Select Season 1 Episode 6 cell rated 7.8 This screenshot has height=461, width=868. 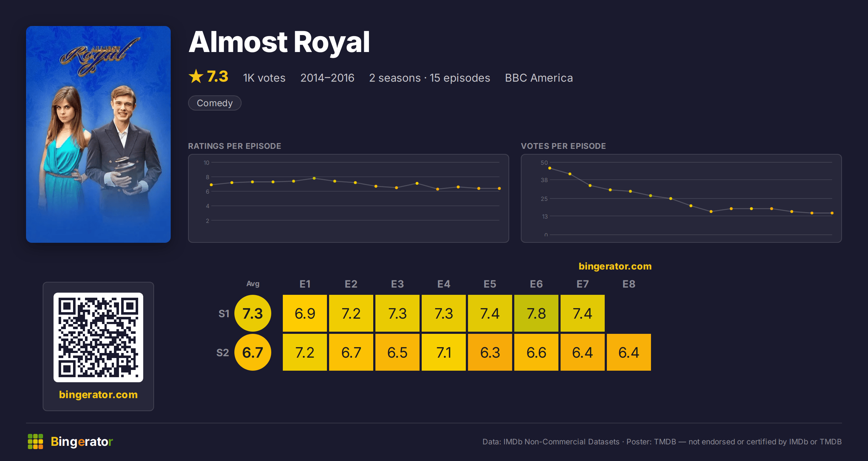coord(536,313)
